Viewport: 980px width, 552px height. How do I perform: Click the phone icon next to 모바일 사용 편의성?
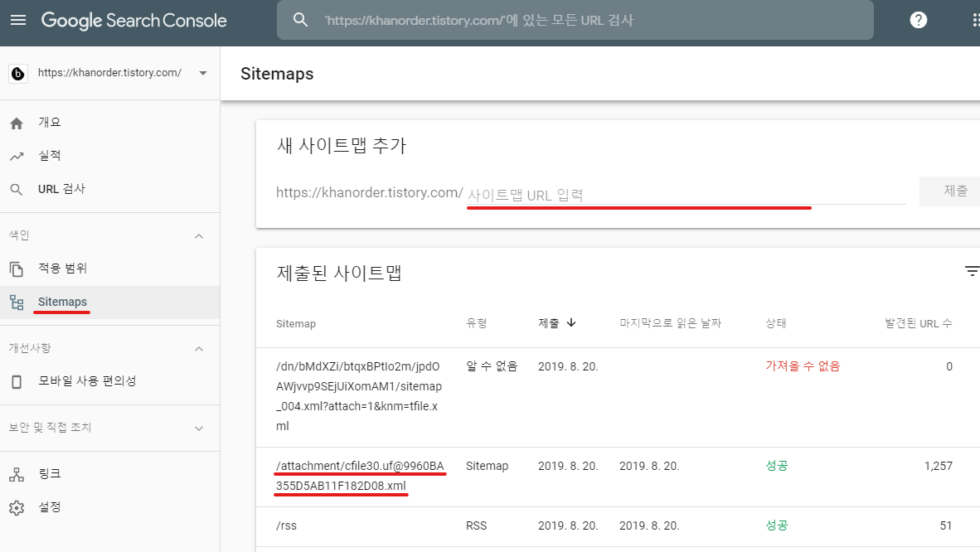17,381
